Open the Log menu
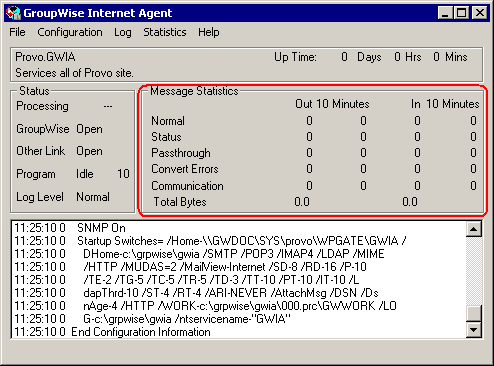This screenshot has width=494, height=366. 123,32
